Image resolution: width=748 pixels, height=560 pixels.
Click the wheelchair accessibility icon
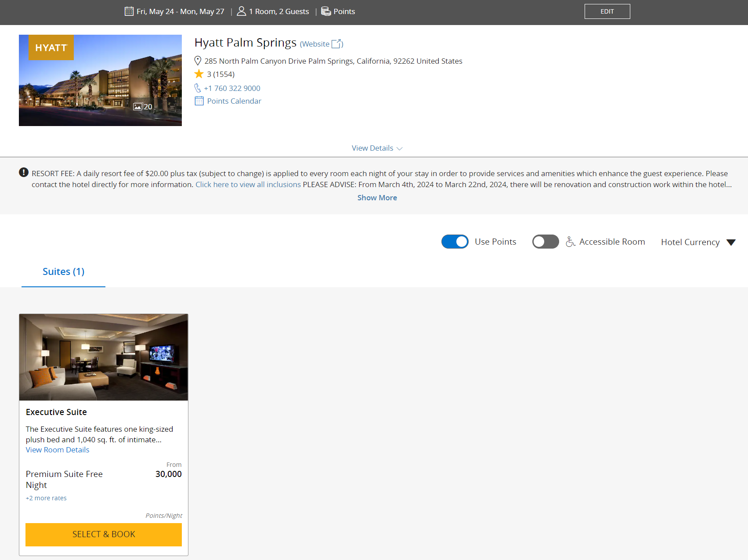click(x=570, y=242)
